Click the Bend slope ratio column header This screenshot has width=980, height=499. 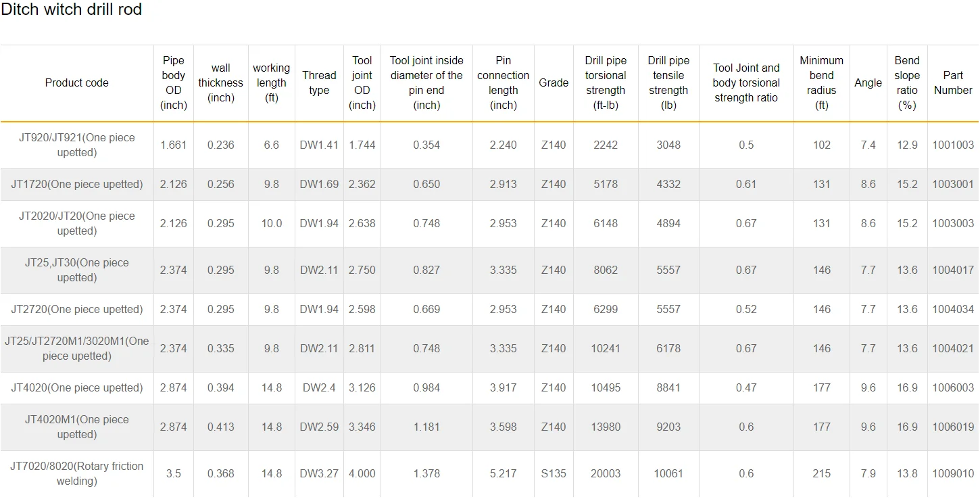click(907, 83)
